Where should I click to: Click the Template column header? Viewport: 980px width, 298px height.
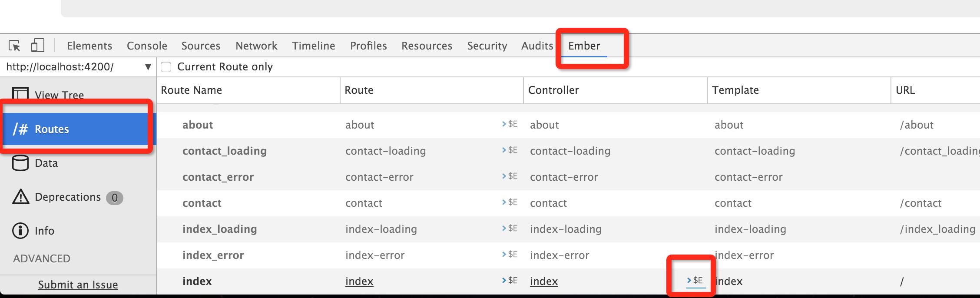pos(735,90)
